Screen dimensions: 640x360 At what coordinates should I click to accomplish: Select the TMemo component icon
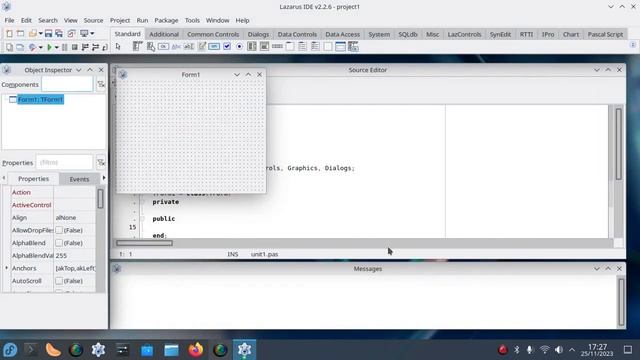coord(202,47)
